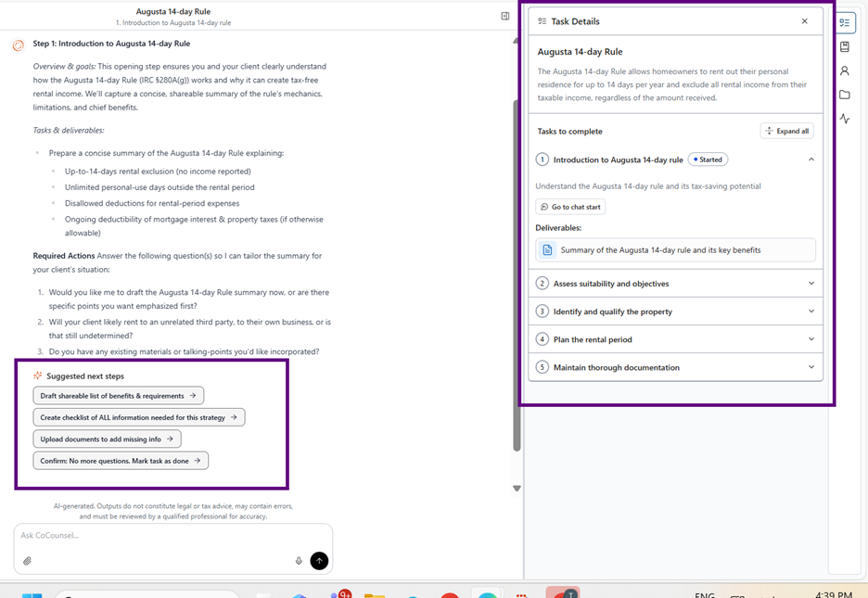Close the Task Details panel
The image size is (868, 598).
(x=804, y=21)
